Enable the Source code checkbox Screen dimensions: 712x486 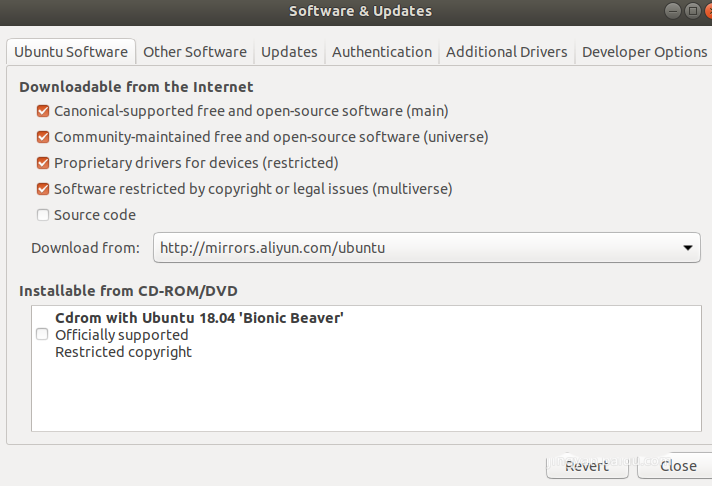tap(43, 215)
